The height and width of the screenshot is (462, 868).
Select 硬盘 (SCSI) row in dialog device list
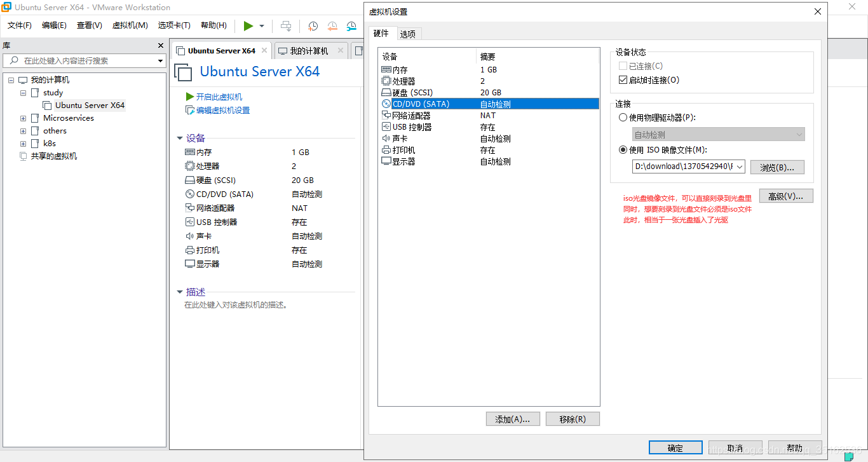pyautogui.click(x=489, y=93)
